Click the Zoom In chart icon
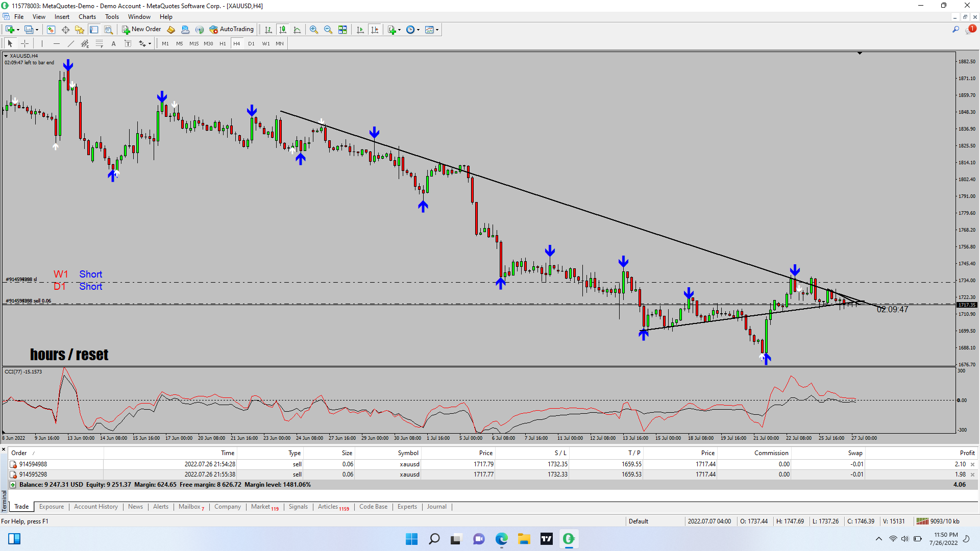This screenshot has width=980, height=551. click(314, 30)
